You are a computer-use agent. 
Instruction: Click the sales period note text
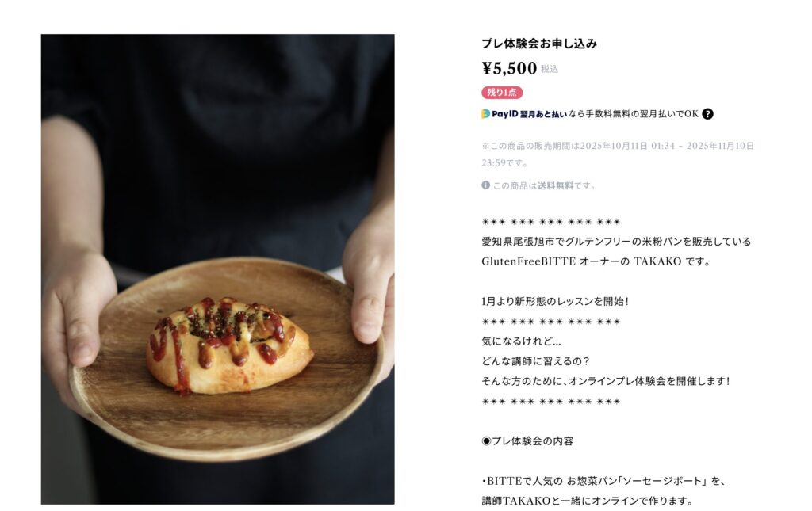click(x=618, y=154)
